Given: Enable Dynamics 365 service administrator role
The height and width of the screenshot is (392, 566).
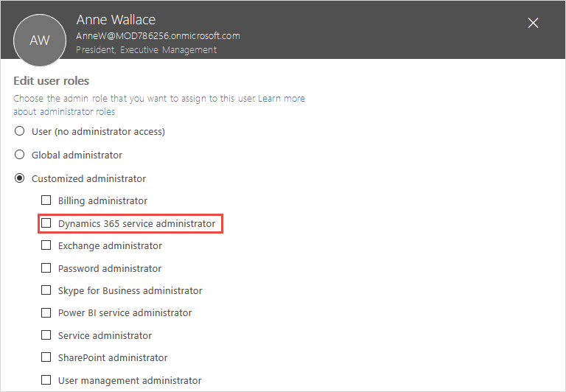Looking at the screenshot, I should (x=46, y=223).
